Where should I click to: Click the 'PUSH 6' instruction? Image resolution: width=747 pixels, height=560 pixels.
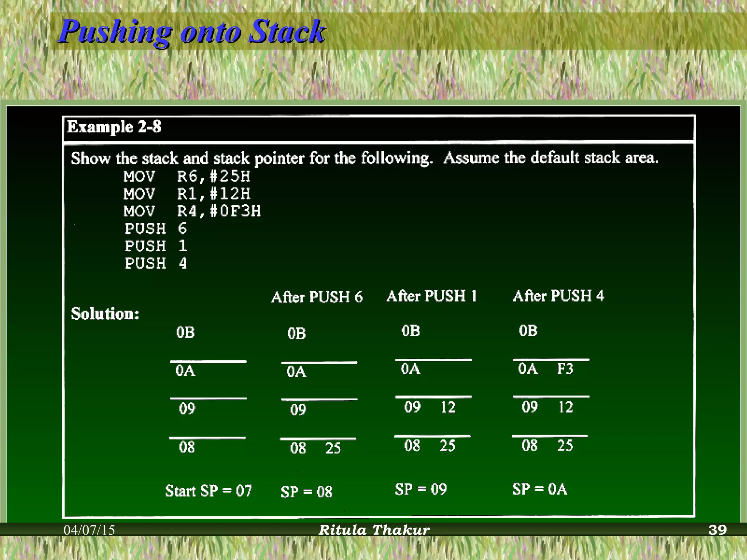click(x=156, y=229)
